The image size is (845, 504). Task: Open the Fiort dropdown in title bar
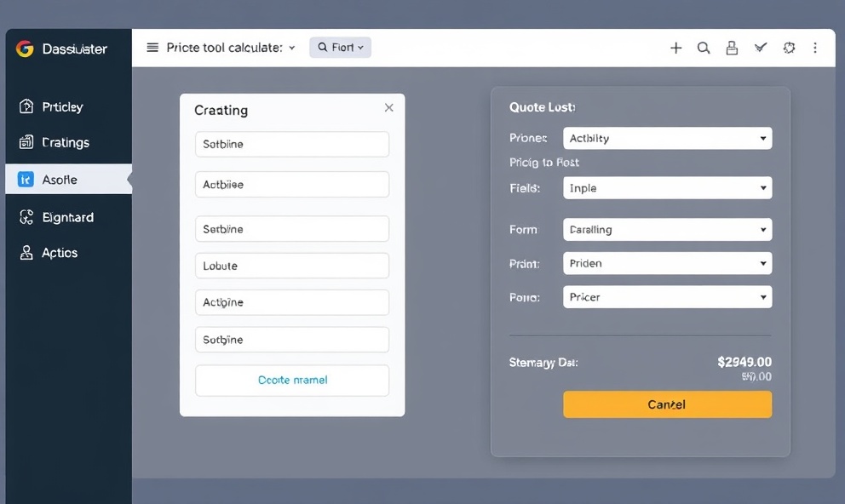pos(340,48)
